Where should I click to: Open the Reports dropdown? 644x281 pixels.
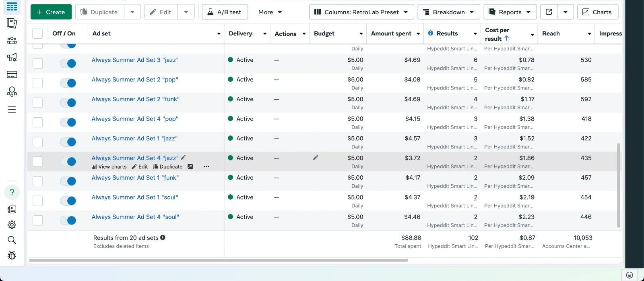click(x=510, y=12)
